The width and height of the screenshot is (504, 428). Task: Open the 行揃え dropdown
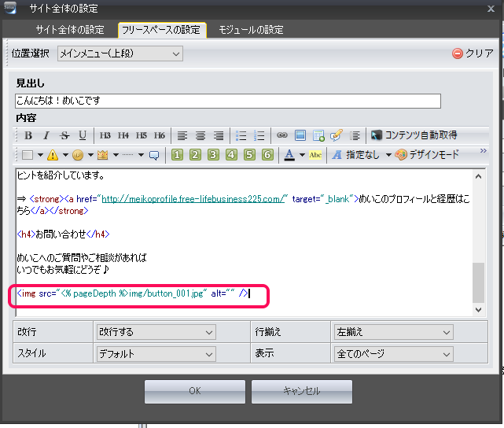392,333
